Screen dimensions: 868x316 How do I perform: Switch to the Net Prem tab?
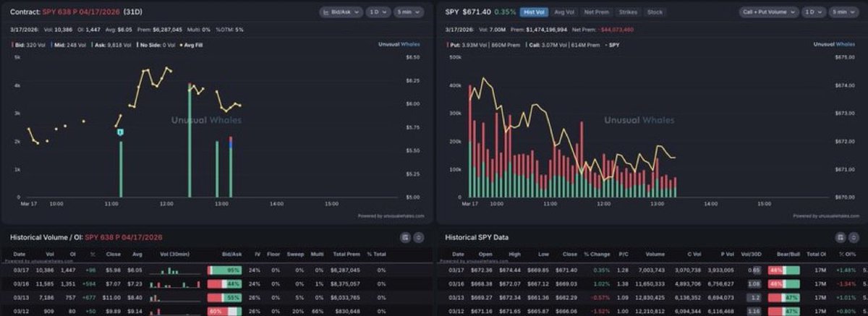click(596, 12)
